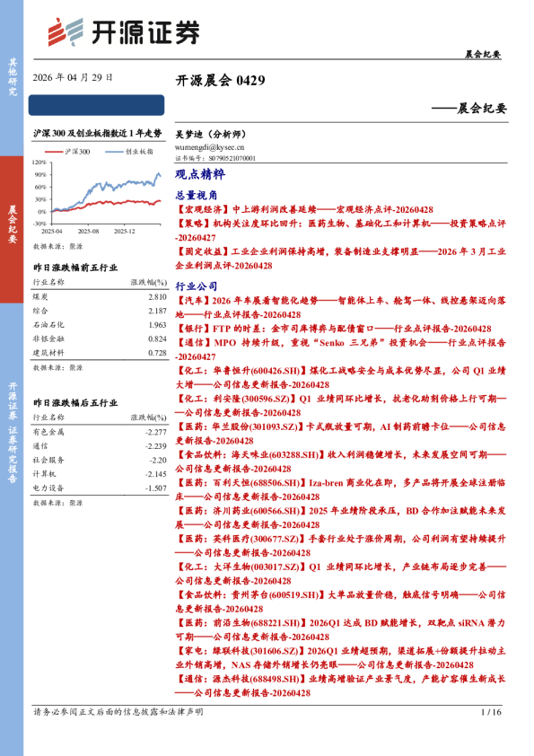Viewport: 534px width, 756px height.
Task: Open the 利安隆(300596.SZ) report link
Action: [x=341, y=406]
